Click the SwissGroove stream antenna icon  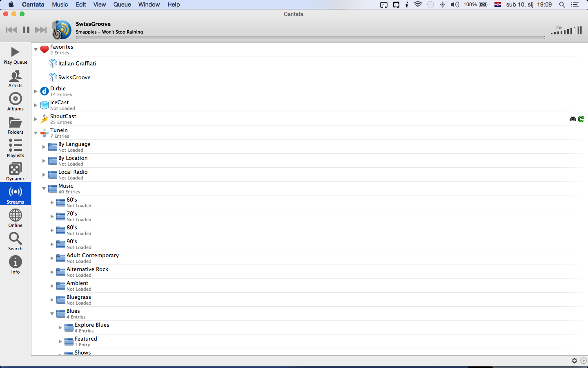tap(53, 77)
